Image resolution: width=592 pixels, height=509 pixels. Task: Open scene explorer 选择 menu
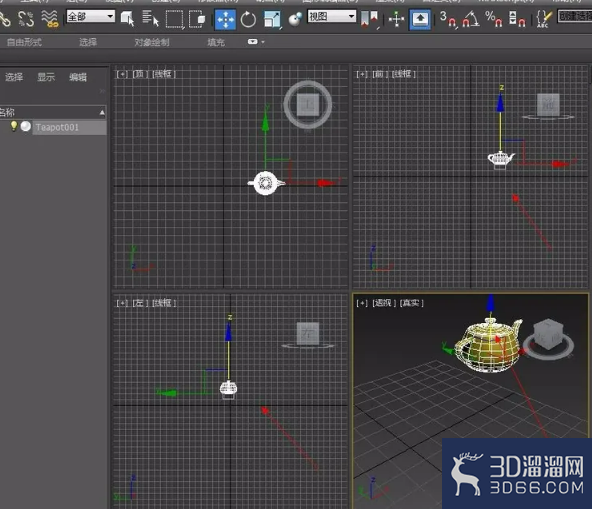click(14, 77)
